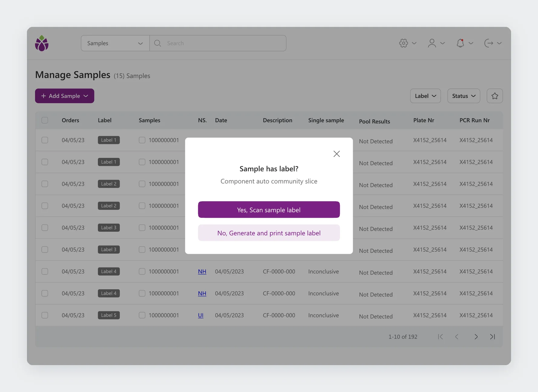This screenshot has height=392, width=538.
Task: Click the Pool Results column header
Action: [x=374, y=121]
